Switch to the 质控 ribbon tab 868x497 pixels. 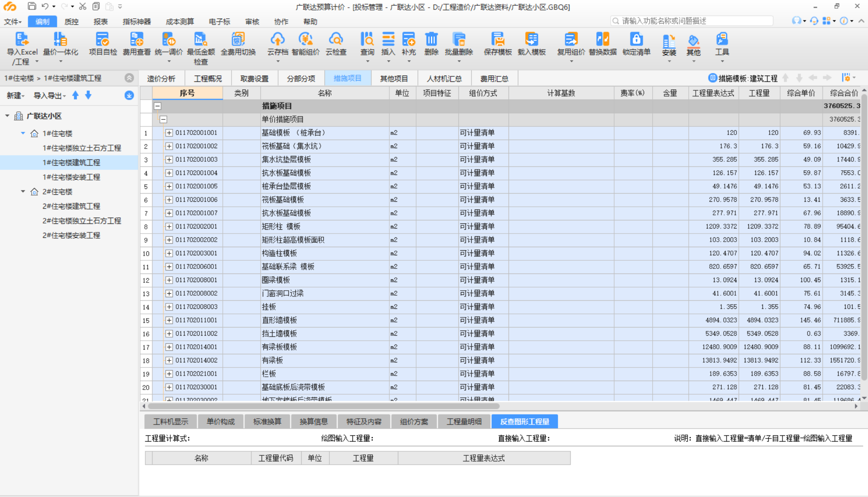tap(71, 21)
